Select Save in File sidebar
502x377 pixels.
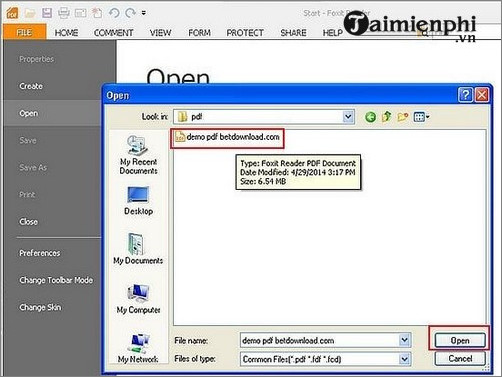tap(28, 140)
